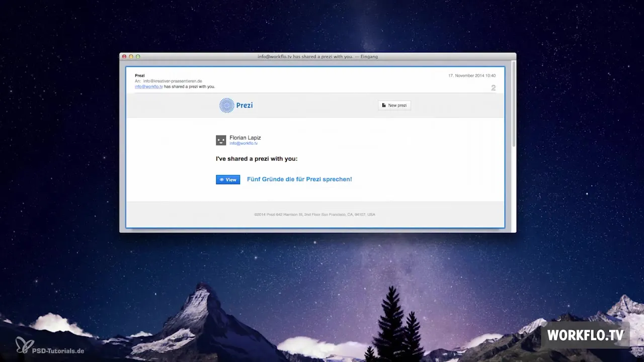The height and width of the screenshot is (362, 644).
Task: Maximize the mail window with green button
Action: coord(138,57)
